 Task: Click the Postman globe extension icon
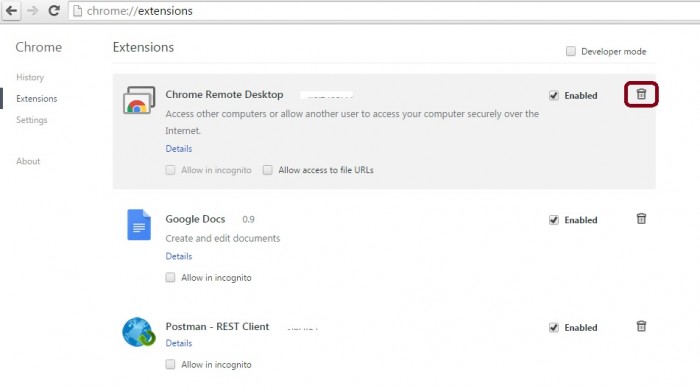pyautogui.click(x=139, y=332)
